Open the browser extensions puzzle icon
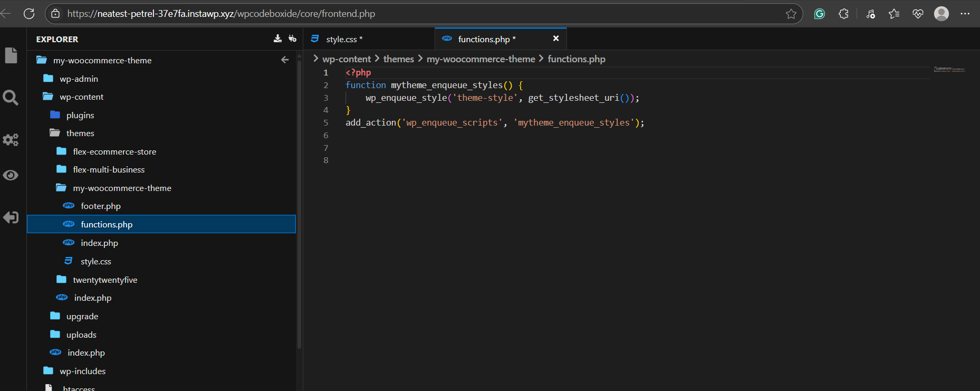 [x=843, y=14]
